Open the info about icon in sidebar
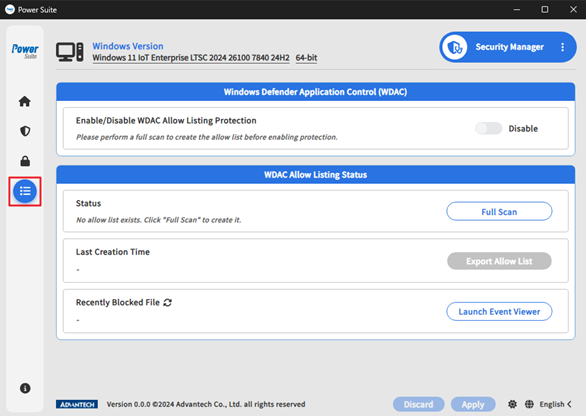586x418 pixels. [25, 388]
